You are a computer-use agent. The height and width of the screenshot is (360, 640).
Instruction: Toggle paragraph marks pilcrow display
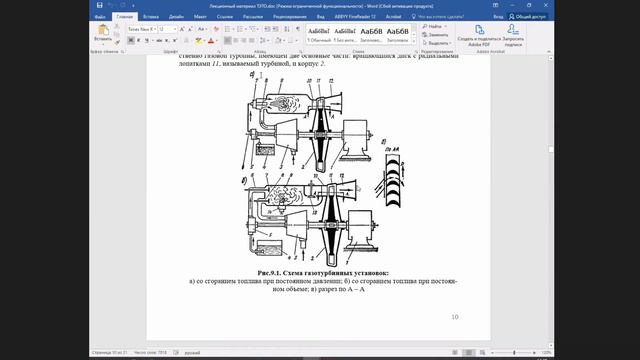coord(298,29)
